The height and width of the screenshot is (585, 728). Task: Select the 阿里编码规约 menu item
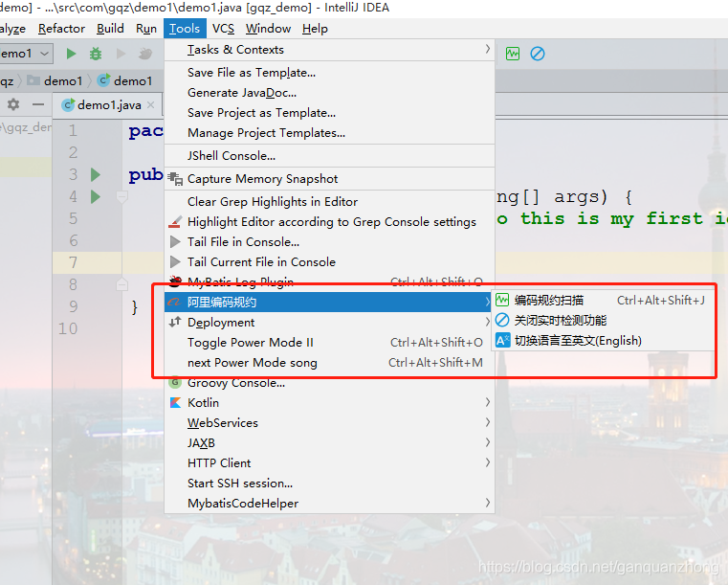330,302
